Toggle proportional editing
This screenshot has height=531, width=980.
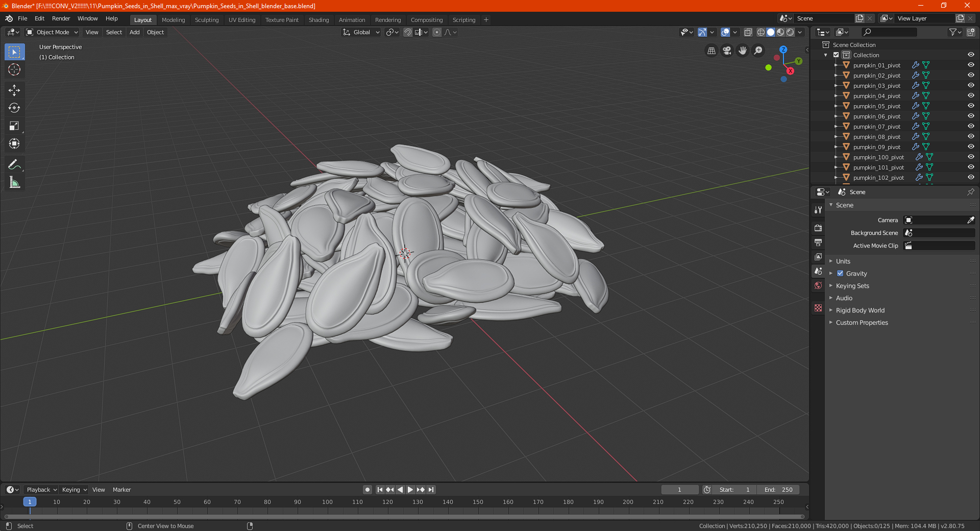click(x=437, y=32)
